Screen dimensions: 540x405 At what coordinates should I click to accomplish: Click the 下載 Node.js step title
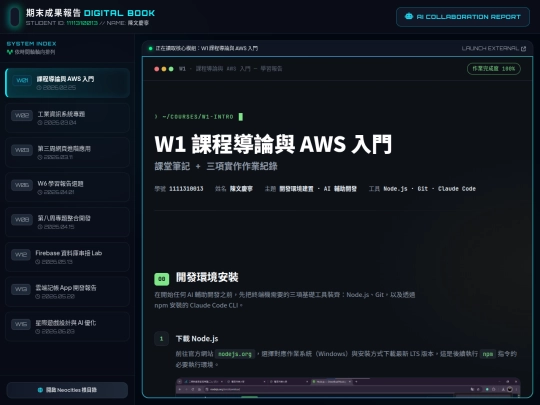click(x=197, y=339)
